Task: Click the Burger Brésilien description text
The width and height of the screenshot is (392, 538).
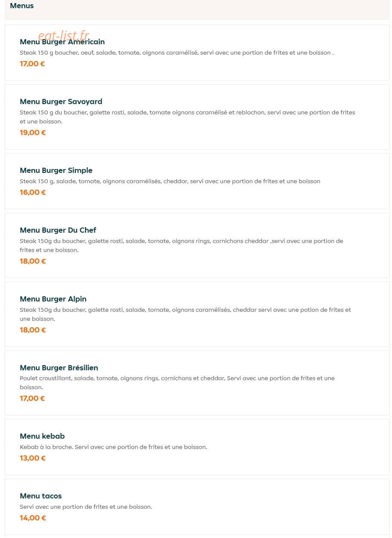Action: (177, 383)
